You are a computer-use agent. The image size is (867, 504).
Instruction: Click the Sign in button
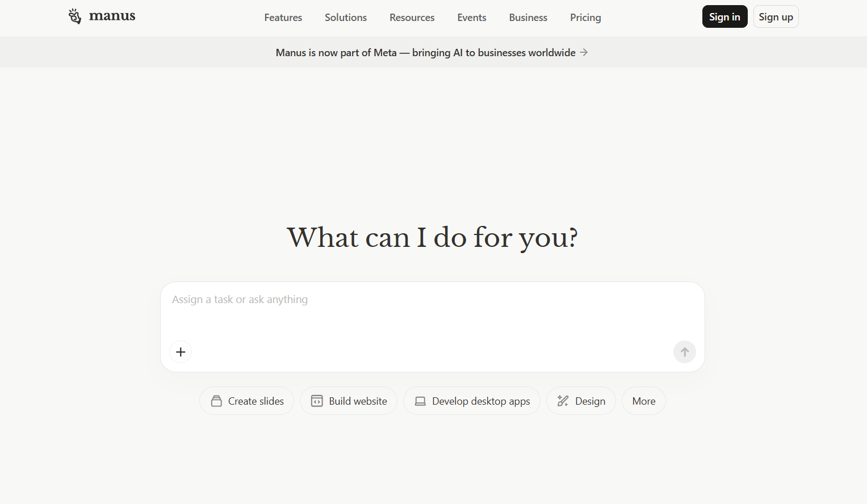point(724,17)
